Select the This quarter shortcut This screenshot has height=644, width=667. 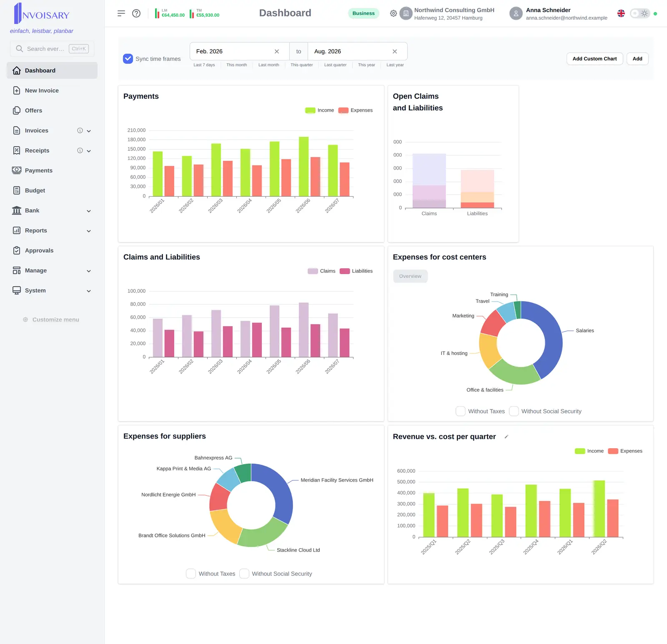tap(302, 65)
